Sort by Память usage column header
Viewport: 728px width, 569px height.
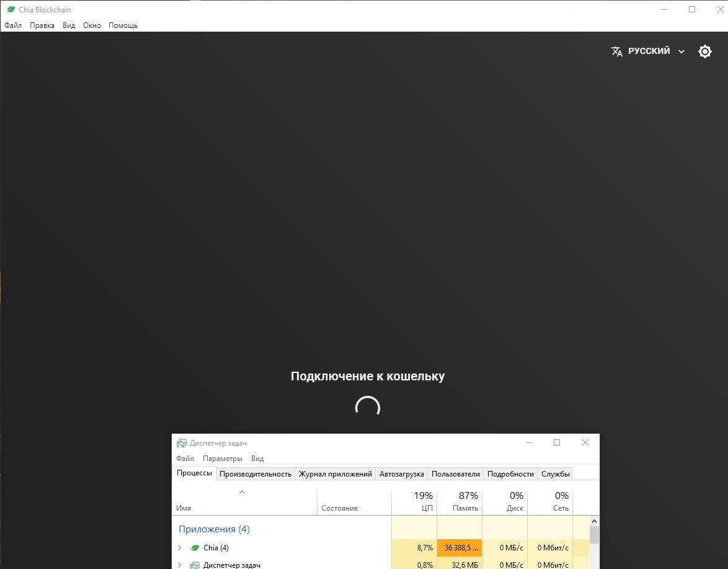point(459,502)
